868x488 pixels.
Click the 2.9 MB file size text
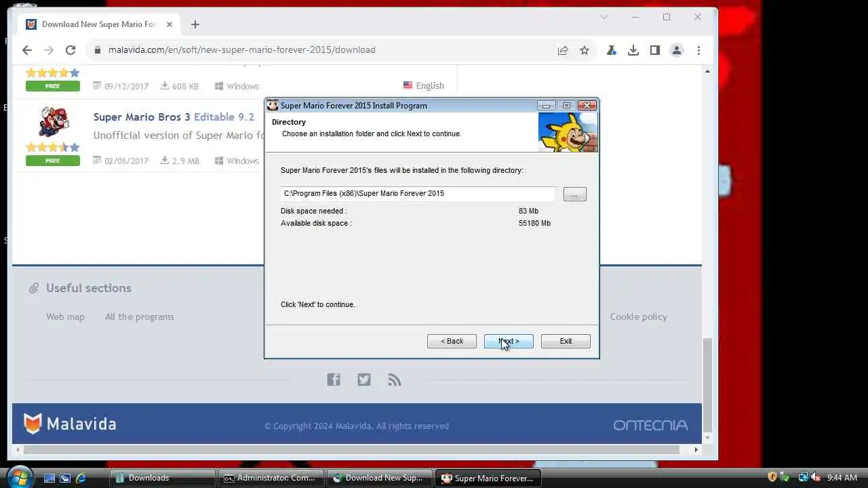[185, 161]
